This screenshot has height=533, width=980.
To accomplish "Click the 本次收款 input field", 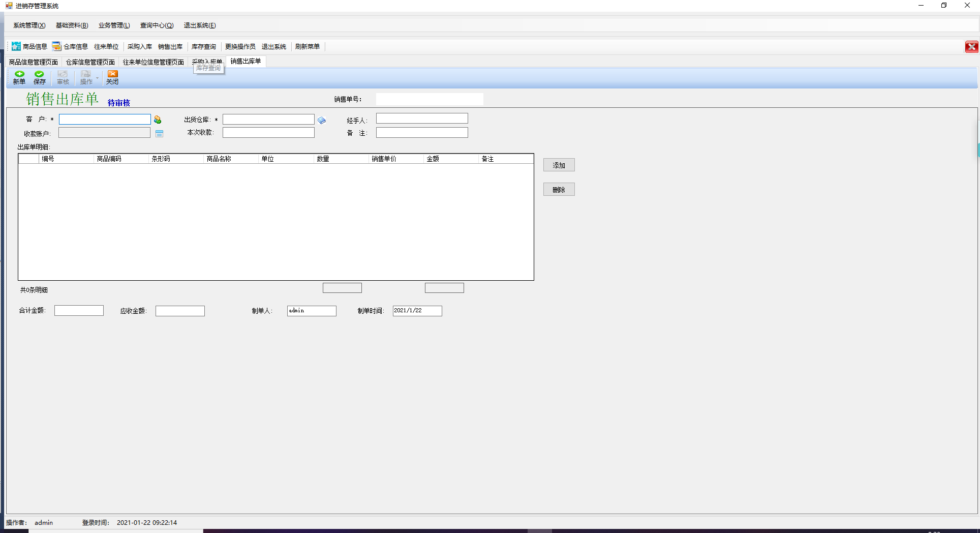I will (268, 132).
